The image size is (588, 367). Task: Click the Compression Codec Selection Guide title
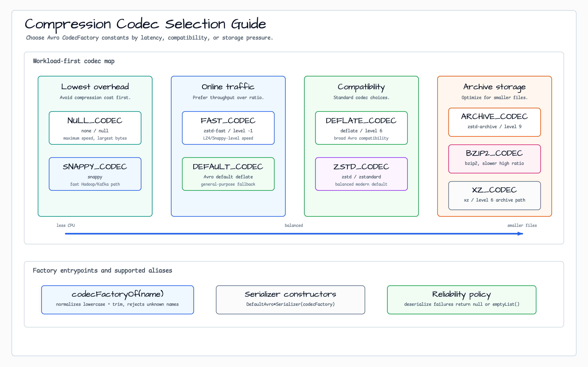click(145, 24)
